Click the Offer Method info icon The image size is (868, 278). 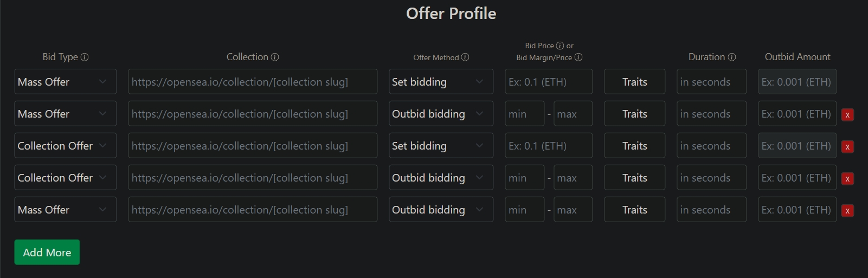(x=465, y=57)
